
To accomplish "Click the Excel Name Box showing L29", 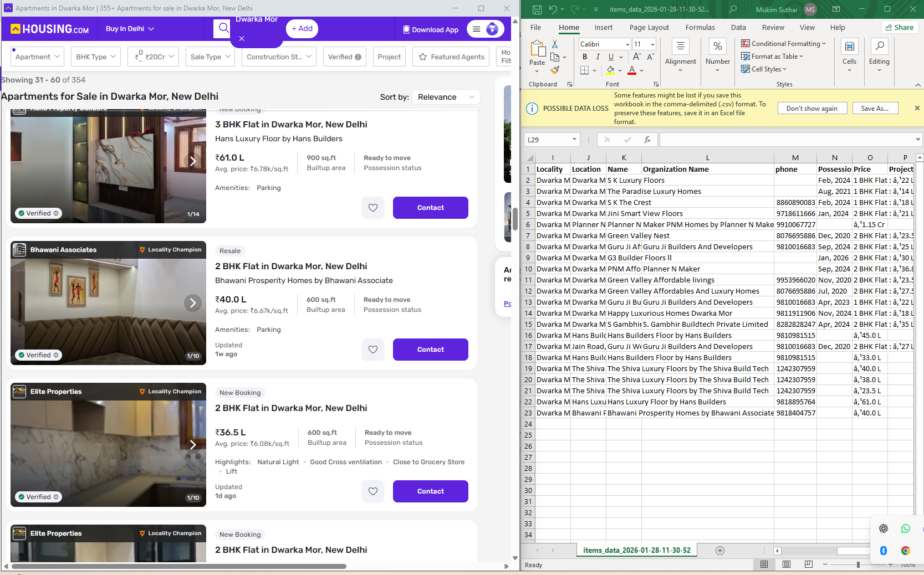I will [547, 140].
